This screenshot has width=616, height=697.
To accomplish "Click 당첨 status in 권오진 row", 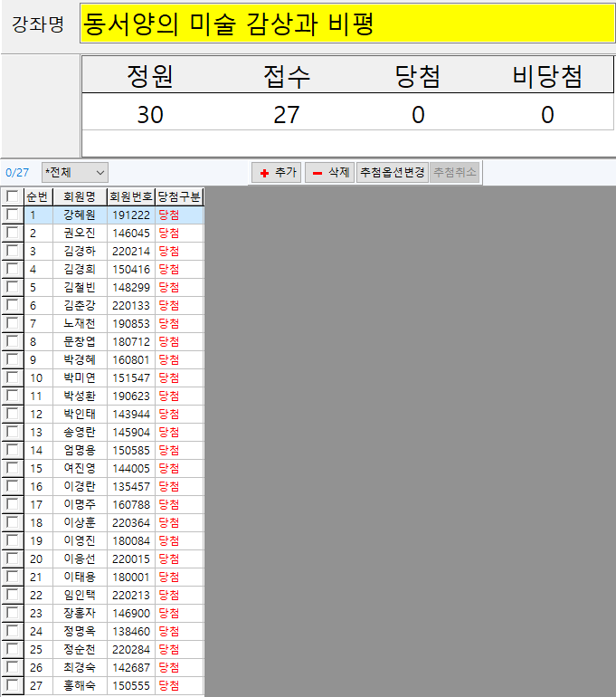I will click(x=169, y=233).
